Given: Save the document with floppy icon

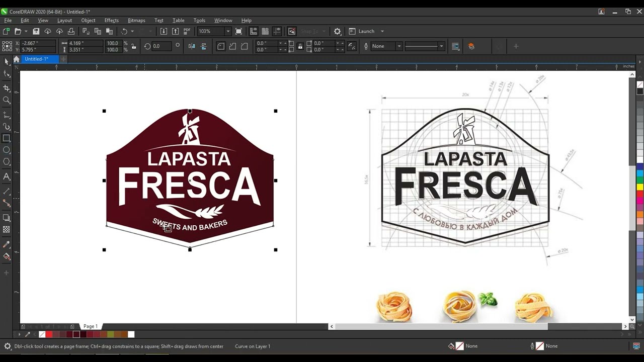Looking at the screenshot, I should tap(36, 31).
